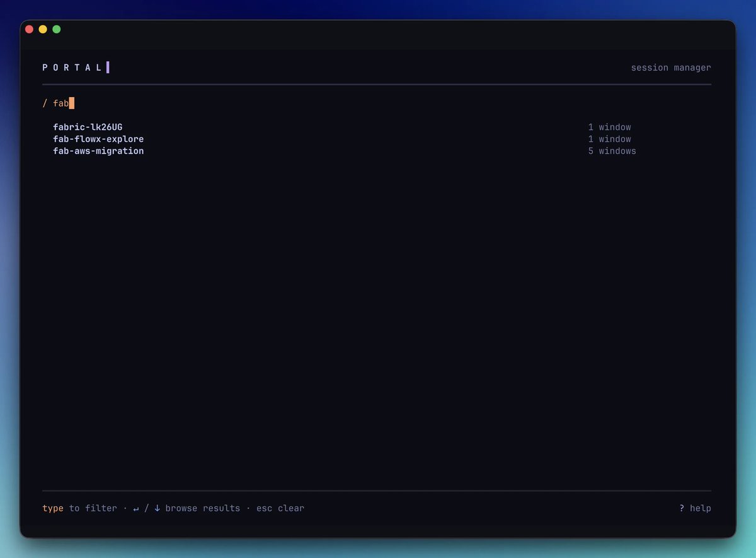Click '1 window' count beside fabric-lk26UG
Image resolution: width=756 pixels, height=558 pixels.
tap(610, 127)
